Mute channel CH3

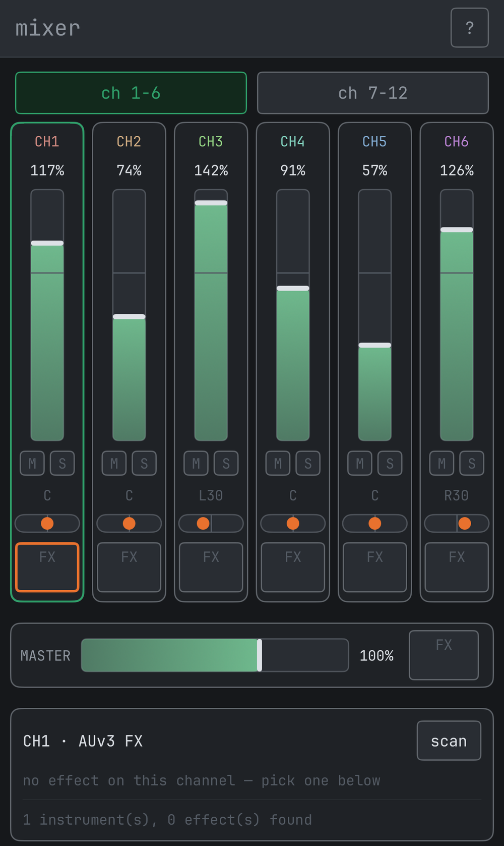tap(196, 463)
